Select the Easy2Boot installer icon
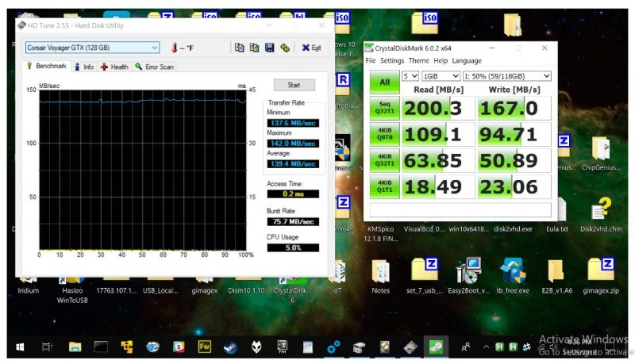The image size is (635, 364). pyautogui.click(x=468, y=277)
